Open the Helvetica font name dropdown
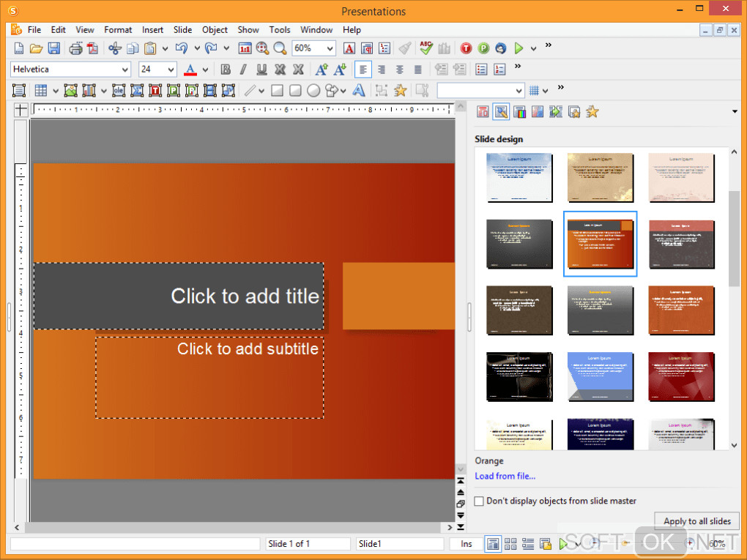This screenshot has height=560, width=747. click(x=124, y=70)
